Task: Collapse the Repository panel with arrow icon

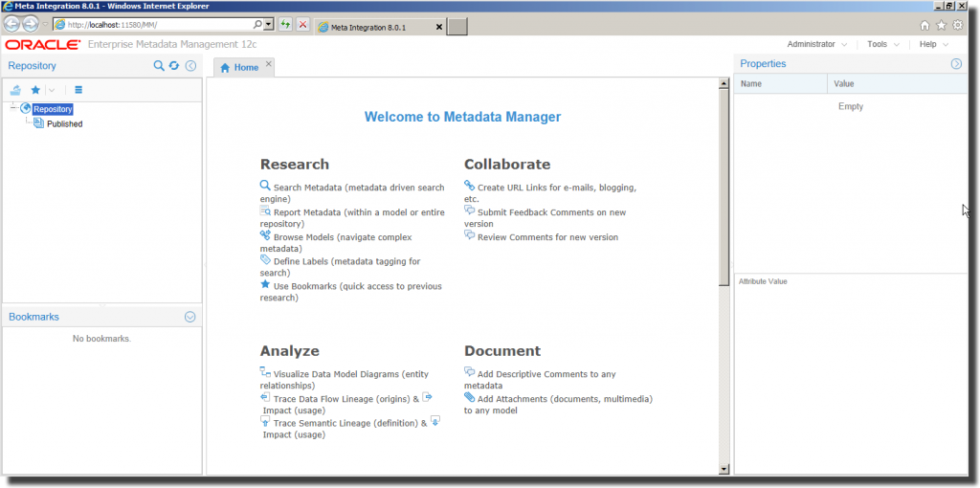Action: 191,66
